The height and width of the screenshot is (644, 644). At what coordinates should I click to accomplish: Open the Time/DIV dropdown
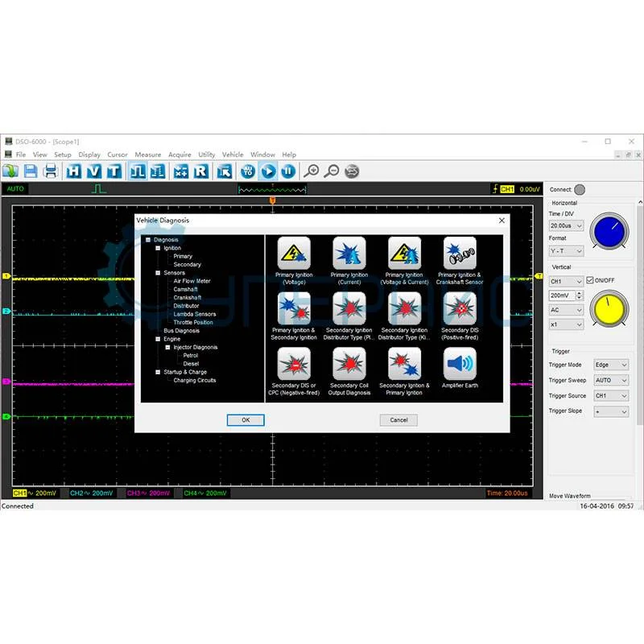point(567,226)
